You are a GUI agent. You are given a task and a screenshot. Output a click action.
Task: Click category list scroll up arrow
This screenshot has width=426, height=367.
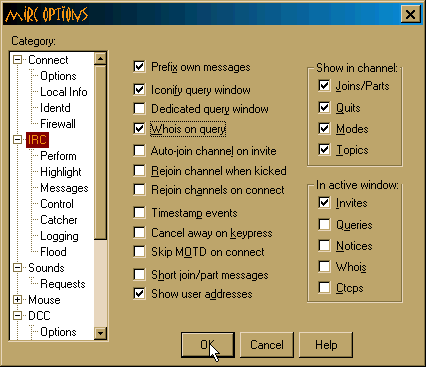(100, 59)
